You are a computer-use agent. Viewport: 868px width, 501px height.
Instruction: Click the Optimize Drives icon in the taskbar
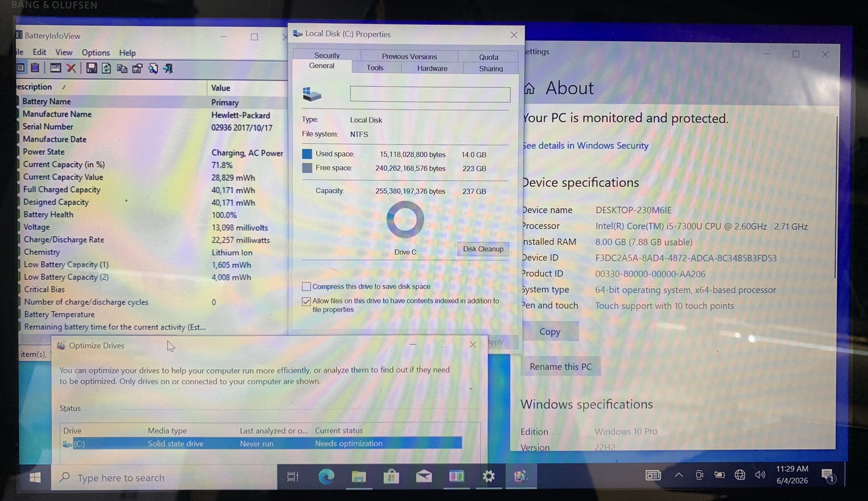coord(521,476)
